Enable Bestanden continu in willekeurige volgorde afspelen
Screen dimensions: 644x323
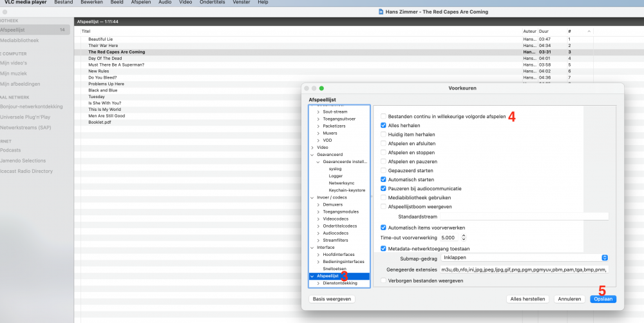[384, 117]
